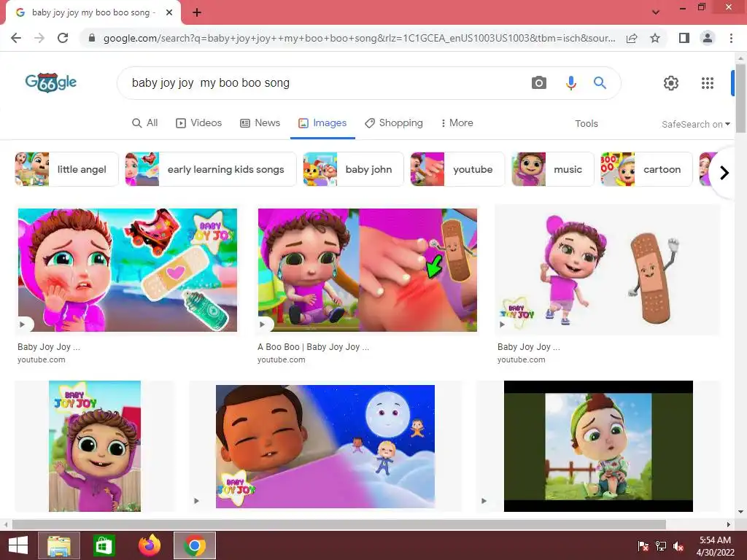The height and width of the screenshot is (560, 747).
Task: Reload the current page
Action: coord(63,38)
